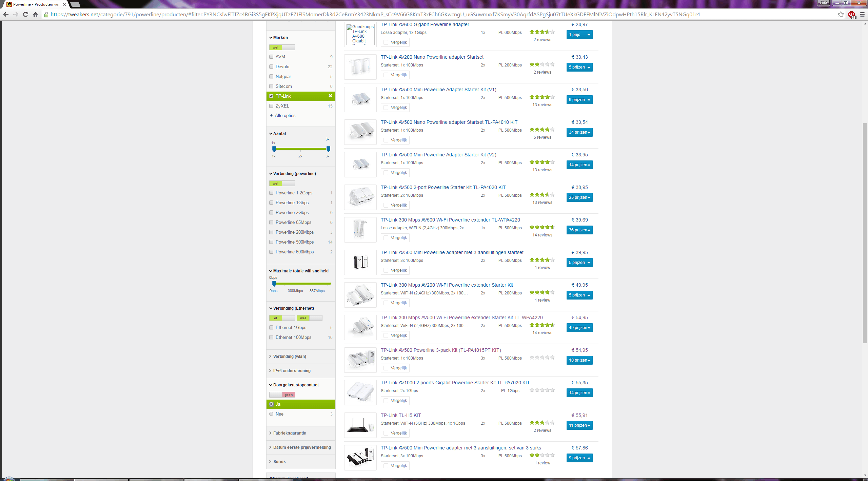
Task: Check the ZyXEL brand filter
Action: [271, 106]
